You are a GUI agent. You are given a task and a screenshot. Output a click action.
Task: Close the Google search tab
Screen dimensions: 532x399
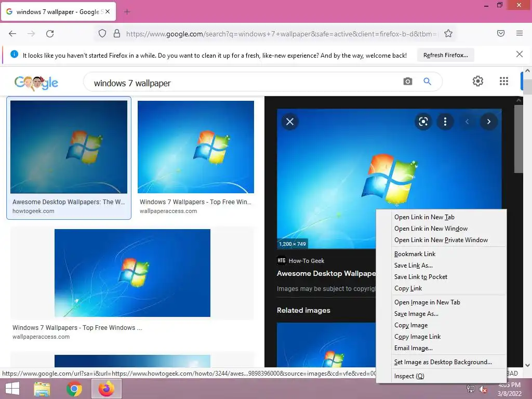[x=108, y=11]
